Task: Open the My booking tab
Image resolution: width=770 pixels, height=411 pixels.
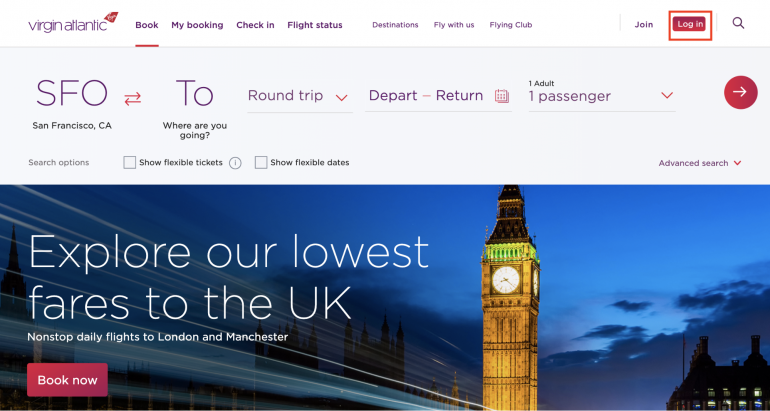Action: pos(197,25)
